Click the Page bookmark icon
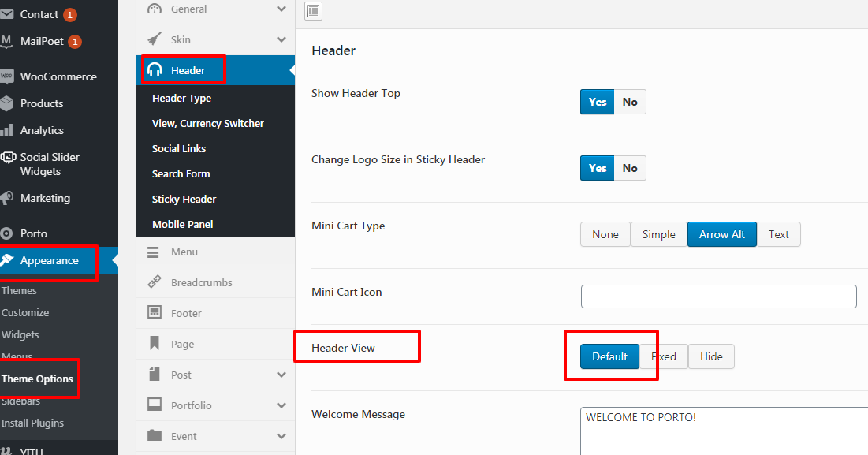This screenshot has width=868, height=455. pos(155,343)
